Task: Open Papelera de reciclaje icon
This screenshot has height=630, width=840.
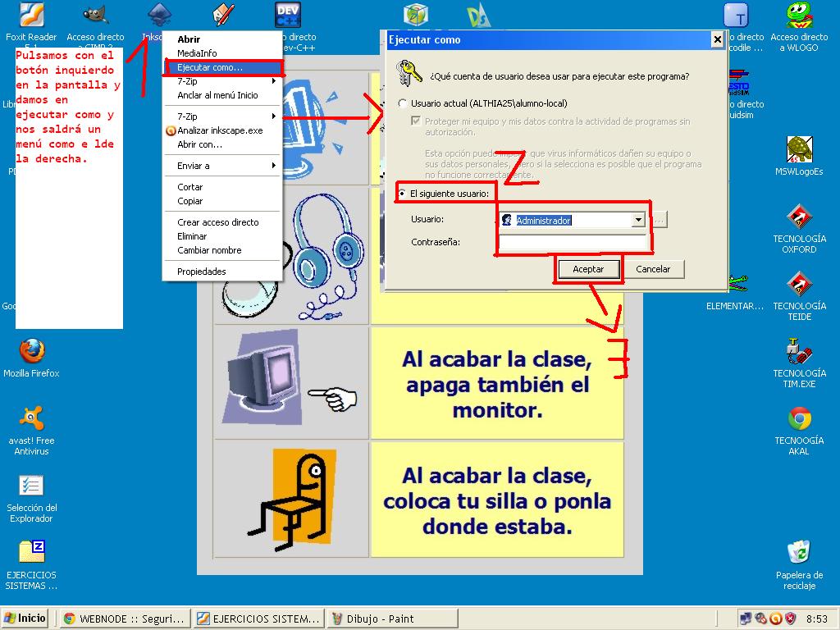Action: pos(799,552)
